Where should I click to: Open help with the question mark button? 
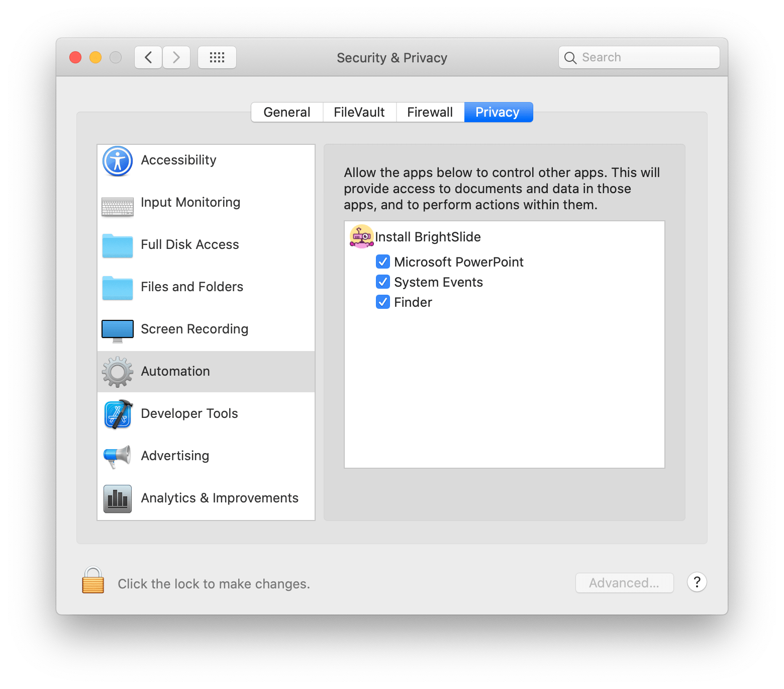[697, 582]
